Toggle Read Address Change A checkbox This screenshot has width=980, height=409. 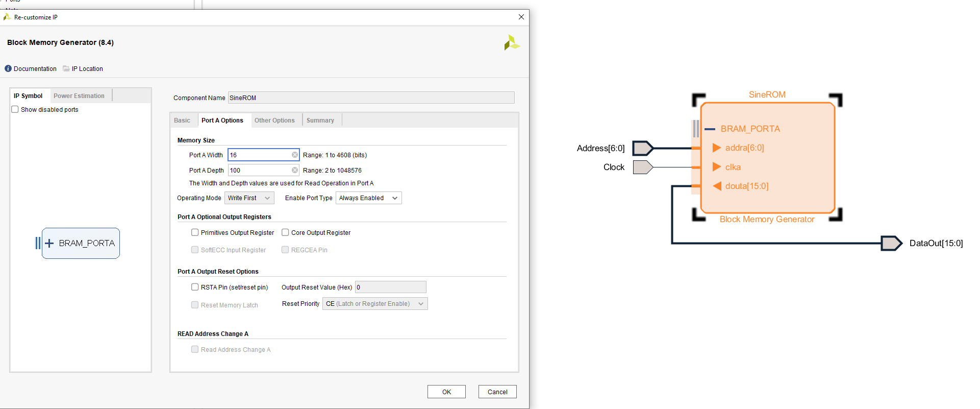(195, 349)
